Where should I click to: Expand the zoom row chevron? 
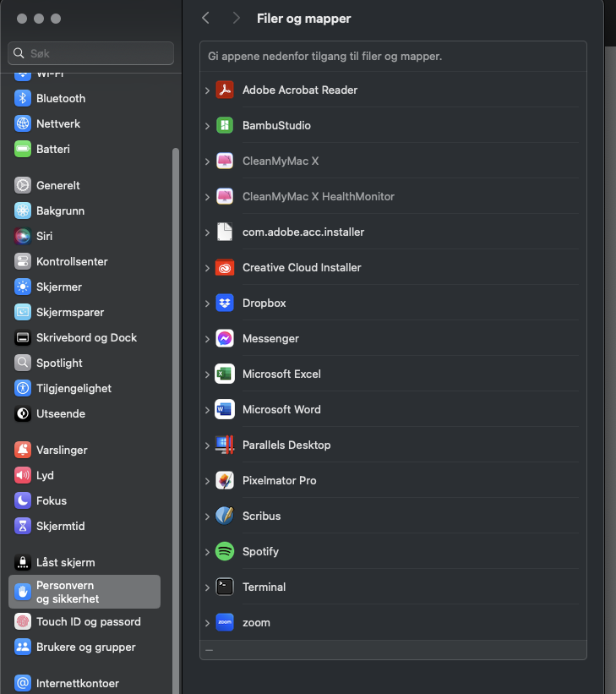coord(207,623)
